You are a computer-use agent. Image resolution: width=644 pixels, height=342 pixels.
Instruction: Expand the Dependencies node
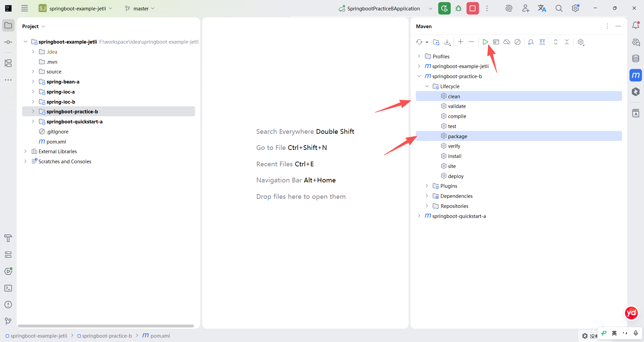427,196
